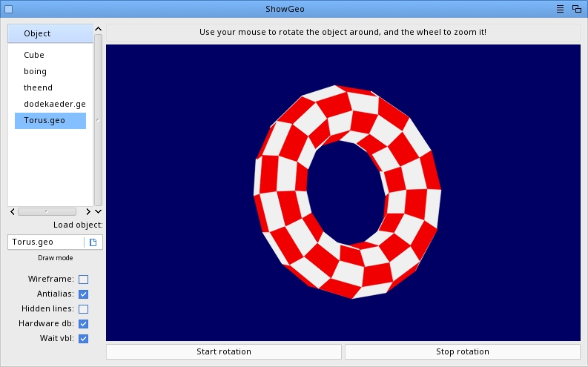Click the left arrow of horizontal scrollbar
The image size is (588, 367).
pos(13,211)
